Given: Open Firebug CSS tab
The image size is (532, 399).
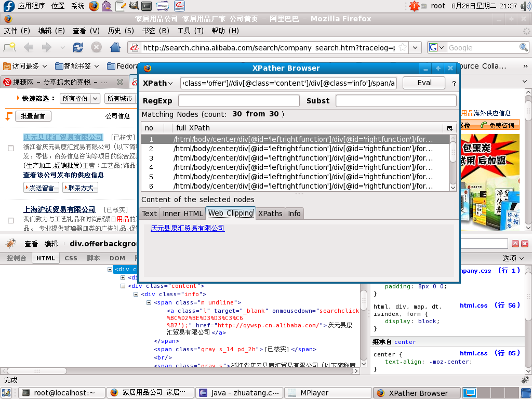Looking at the screenshot, I should point(71,258).
